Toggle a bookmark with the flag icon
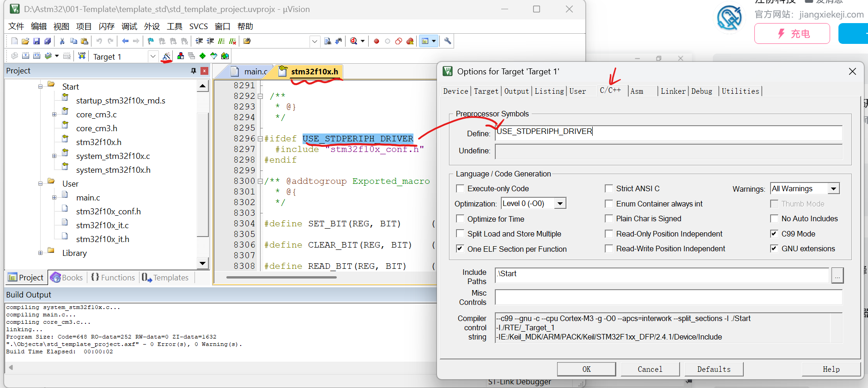Screen dimensions: 868x388 coord(151,41)
